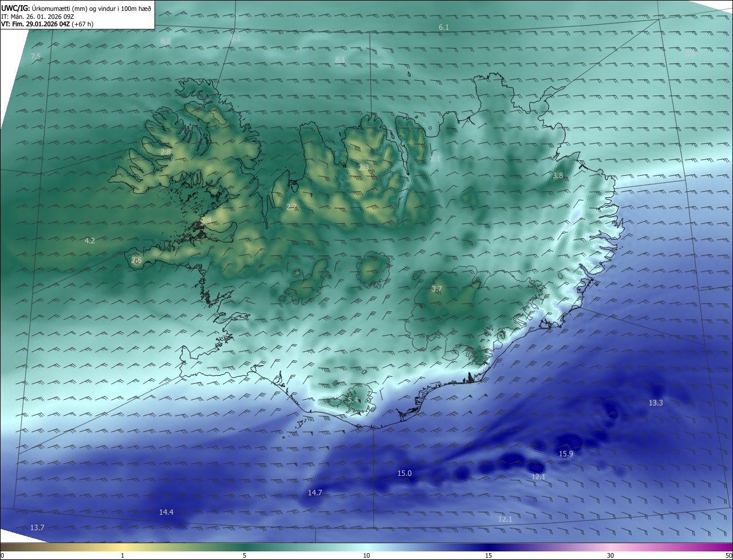Click the 15.9 map value label
The width and height of the screenshot is (733, 560).
tap(566, 453)
